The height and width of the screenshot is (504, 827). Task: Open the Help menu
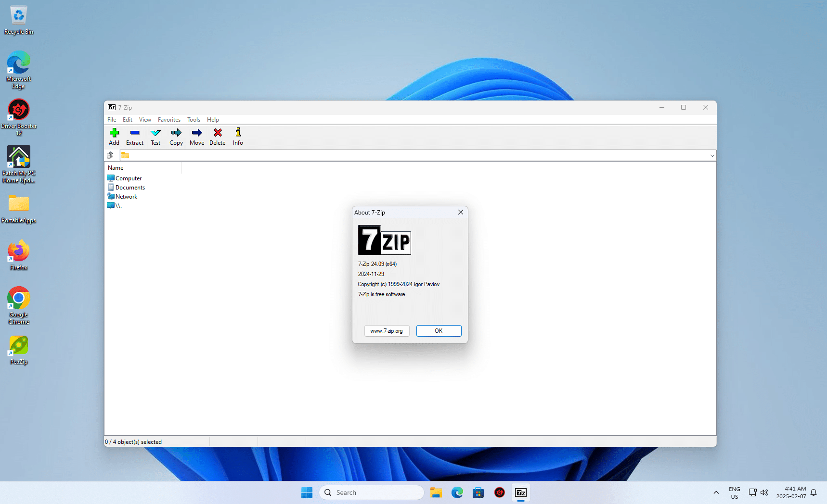(213, 120)
